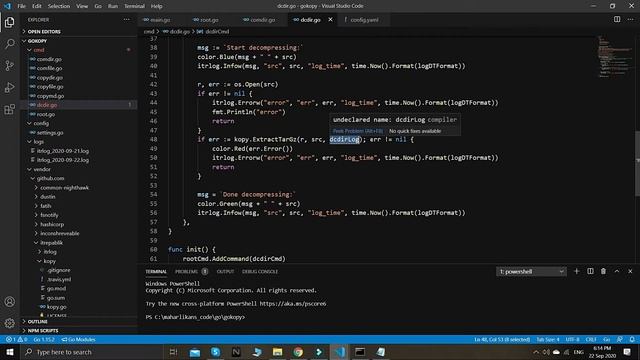This screenshot has width=640, height=360.
Task: Open Windows Start menu
Action: coord(9,352)
